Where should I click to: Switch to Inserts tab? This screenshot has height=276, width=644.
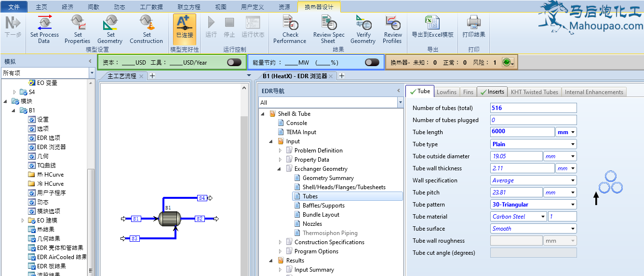[x=492, y=92]
